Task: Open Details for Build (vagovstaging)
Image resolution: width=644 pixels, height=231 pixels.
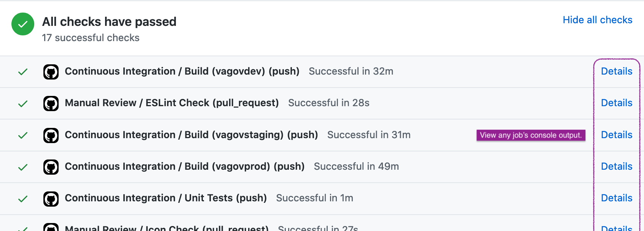Action: pyautogui.click(x=617, y=135)
